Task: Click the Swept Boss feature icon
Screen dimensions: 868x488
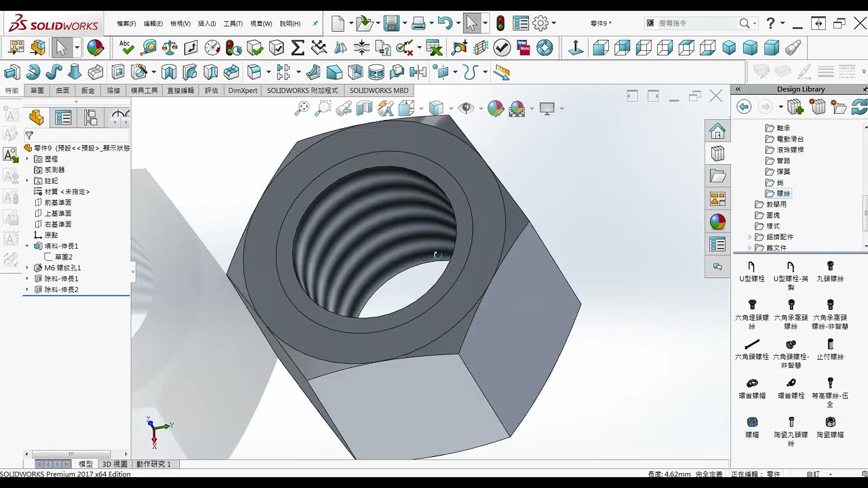Action: (x=54, y=71)
